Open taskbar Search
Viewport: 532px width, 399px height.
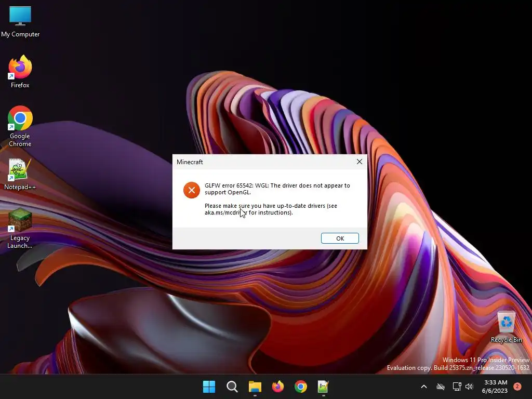[x=232, y=387]
